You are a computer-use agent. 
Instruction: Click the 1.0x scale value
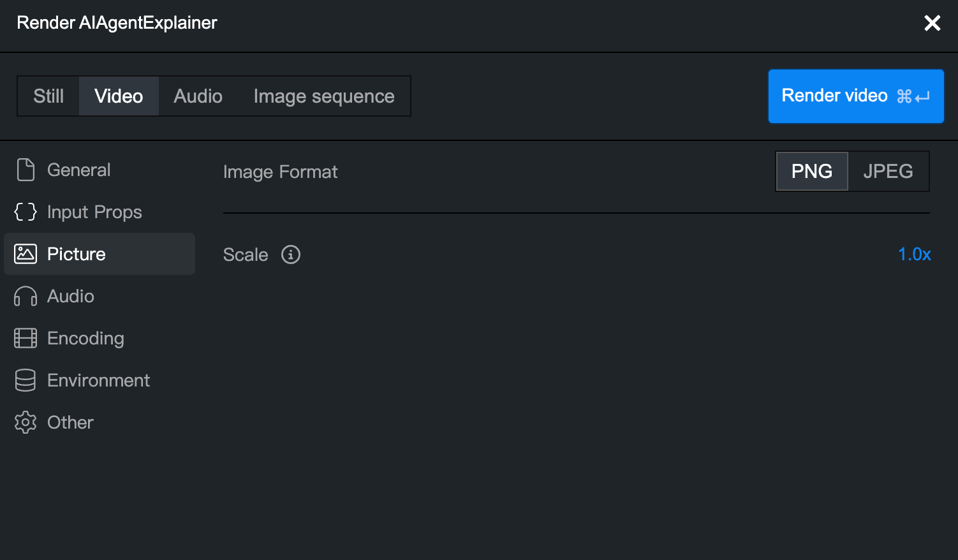coord(915,254)
